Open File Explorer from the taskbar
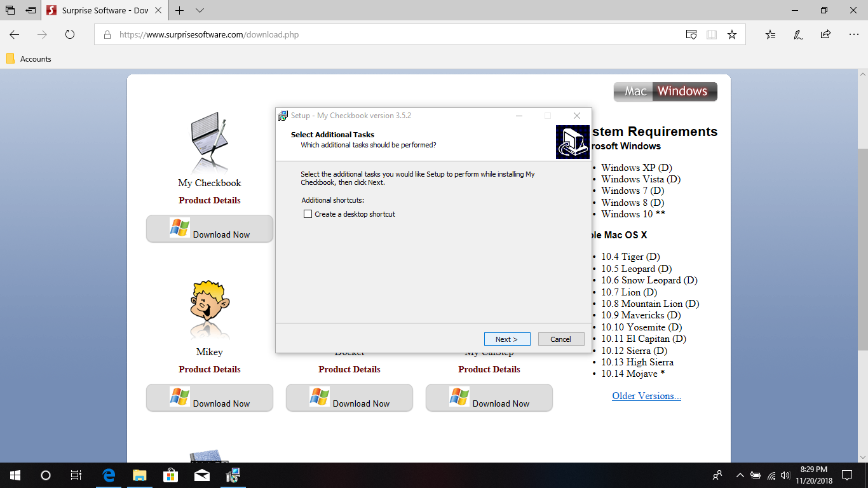Image resolution: width=868 pixels, height=488 pixels. click(140, 475)
